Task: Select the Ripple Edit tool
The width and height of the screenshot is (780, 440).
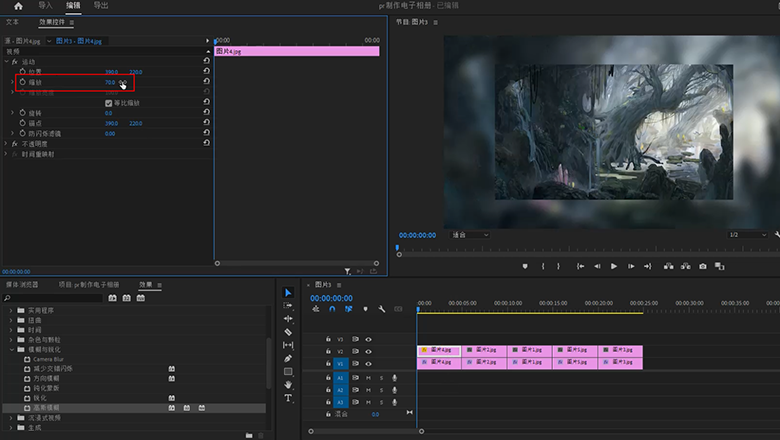Action: (x=288, y=318)
